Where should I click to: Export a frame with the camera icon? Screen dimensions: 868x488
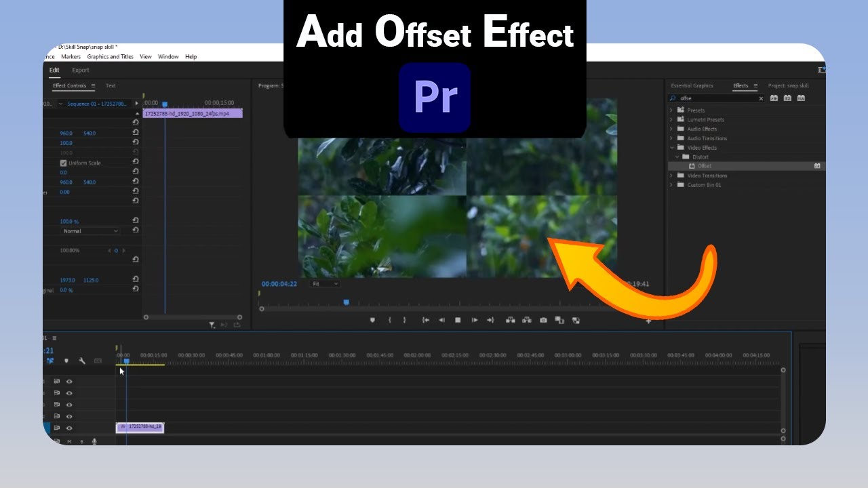tap(543, 320)
